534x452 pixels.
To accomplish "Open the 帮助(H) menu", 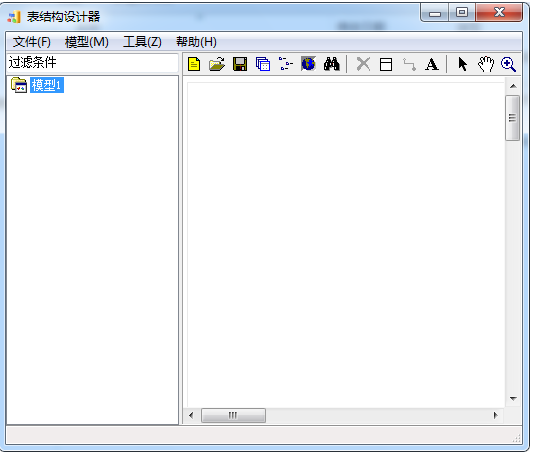I will click(197, 42).
